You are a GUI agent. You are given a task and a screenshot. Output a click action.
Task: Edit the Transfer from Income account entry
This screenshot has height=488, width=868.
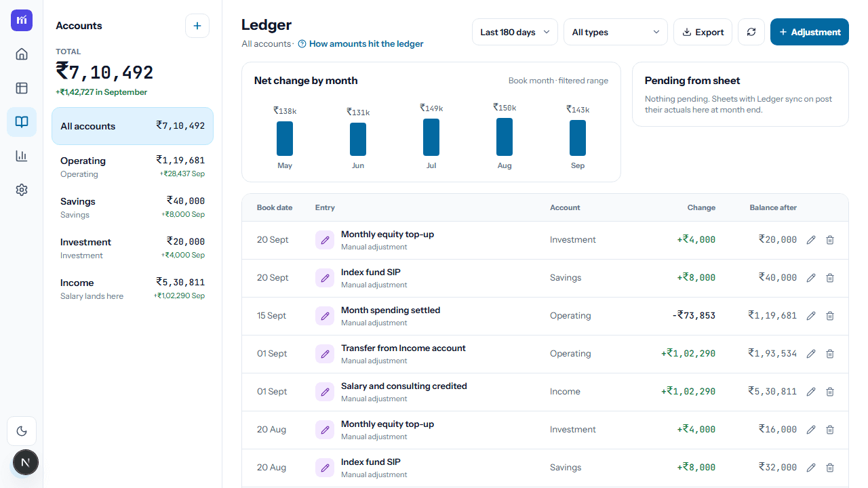click(x=811, y=354)
